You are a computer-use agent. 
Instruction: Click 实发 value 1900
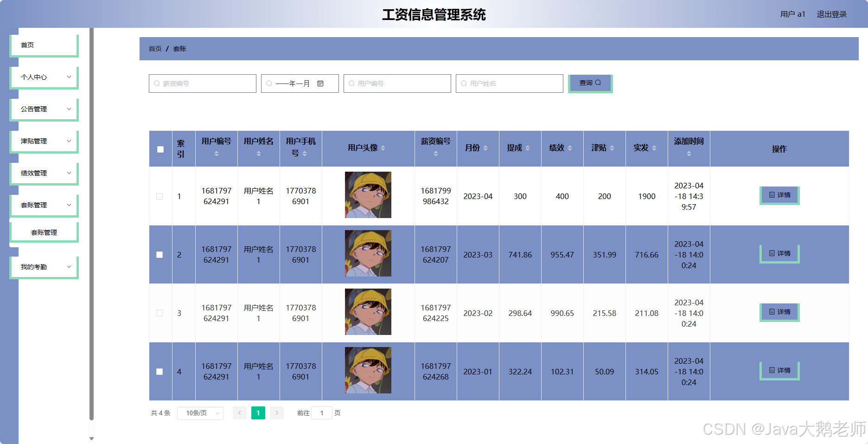point(647,196)
